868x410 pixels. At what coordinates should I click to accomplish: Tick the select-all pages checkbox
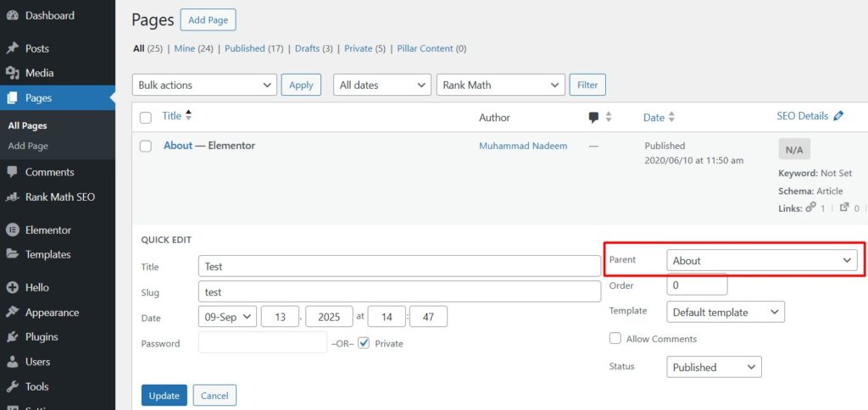pos(146,117)
